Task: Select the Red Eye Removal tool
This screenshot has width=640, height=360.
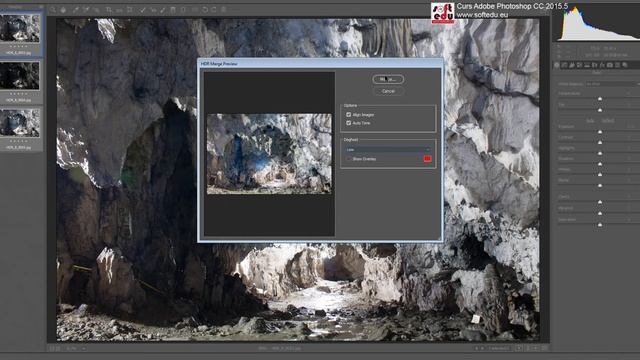Action: click(153, 10)
